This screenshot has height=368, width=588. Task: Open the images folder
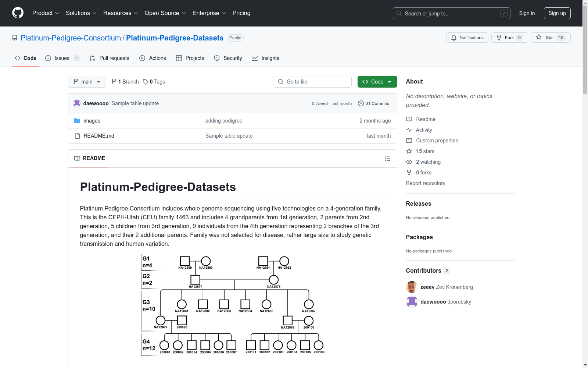click(92, 121)
